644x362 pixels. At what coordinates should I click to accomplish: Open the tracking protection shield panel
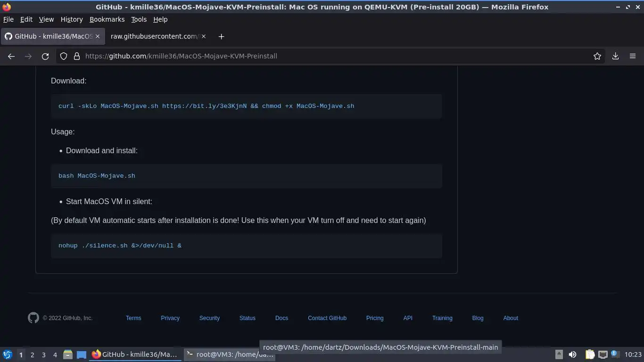click(64, 56)
